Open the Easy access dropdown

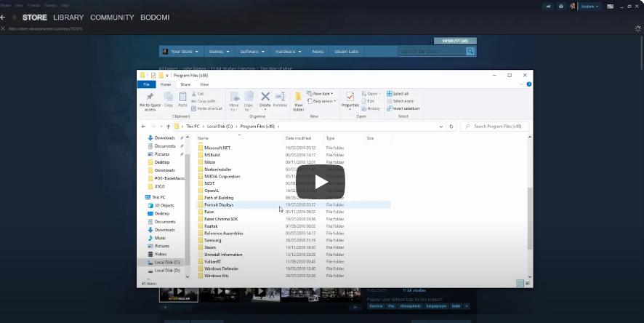(x=321, y=101)
